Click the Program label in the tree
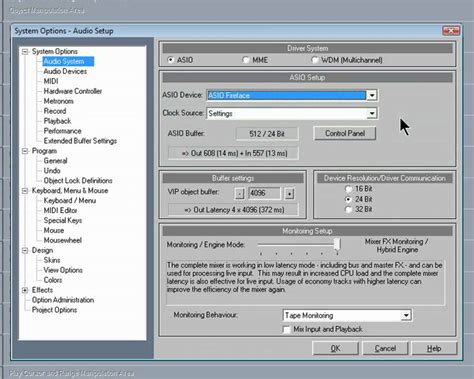The image size is (474, 379). pyautogui.click(x=44, y=151)
